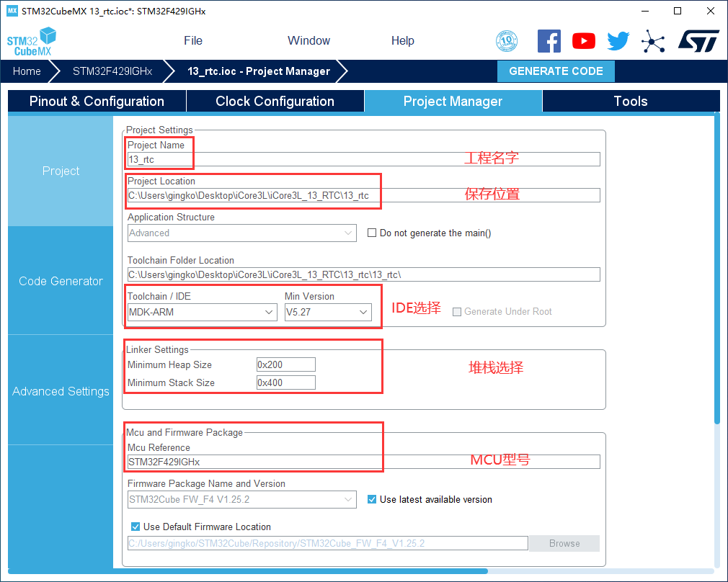This screenshot has width=728, height=582.
Task: Click the 13_rtc.ioc - Project Manager breadcrumb
Action: 259,71
